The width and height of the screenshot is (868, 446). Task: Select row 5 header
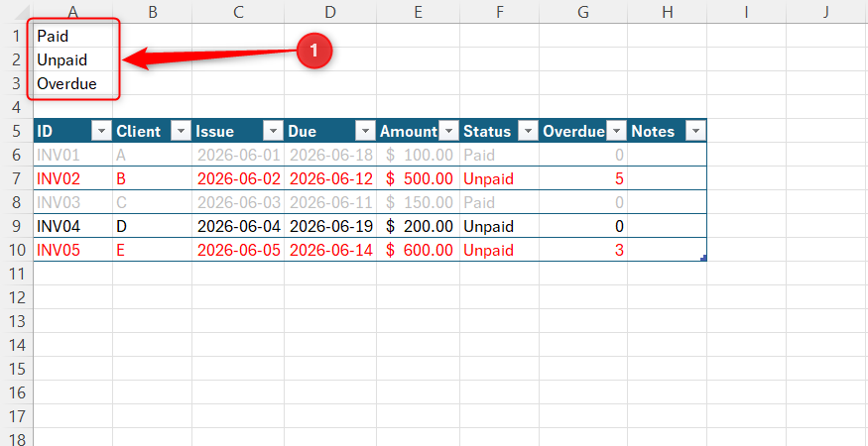[x=16, y=131]
